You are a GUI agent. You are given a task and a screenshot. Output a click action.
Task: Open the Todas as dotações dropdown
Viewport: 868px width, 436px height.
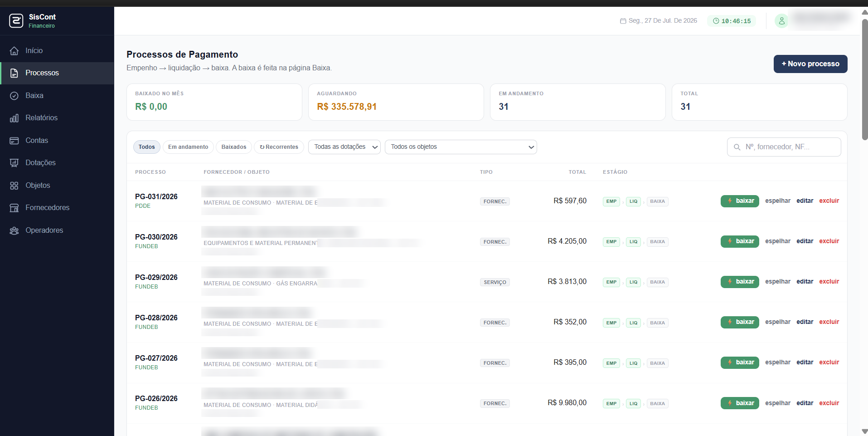pyautogui.click(x=344, y=147)
